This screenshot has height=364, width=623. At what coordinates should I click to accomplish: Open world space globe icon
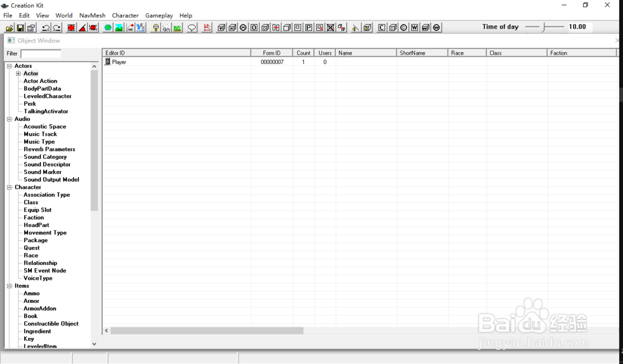pyautogui.click(x=108, y=27)
